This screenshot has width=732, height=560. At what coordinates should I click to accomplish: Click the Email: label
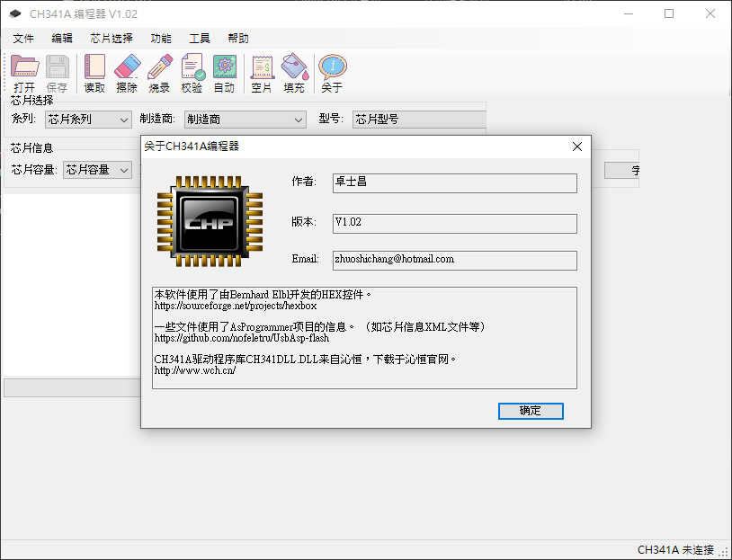306,259
